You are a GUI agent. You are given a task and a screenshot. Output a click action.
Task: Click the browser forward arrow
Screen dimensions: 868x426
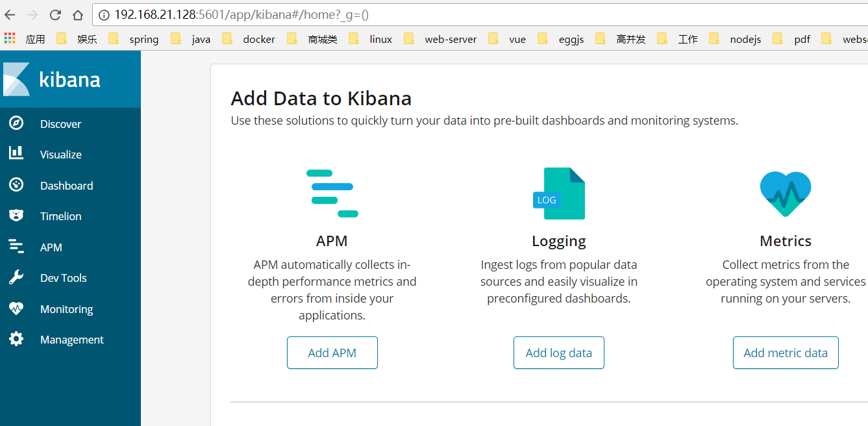point(32,15)
